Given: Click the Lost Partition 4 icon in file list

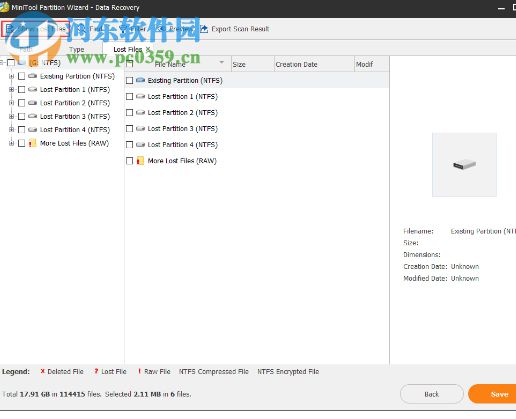Looking at the screenshot, I should (x=140, y=144).
